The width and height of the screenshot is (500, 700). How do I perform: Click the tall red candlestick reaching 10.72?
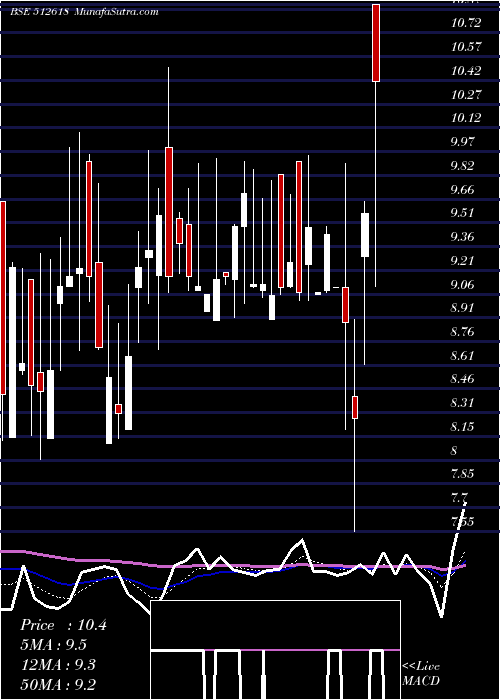[376, 43]
